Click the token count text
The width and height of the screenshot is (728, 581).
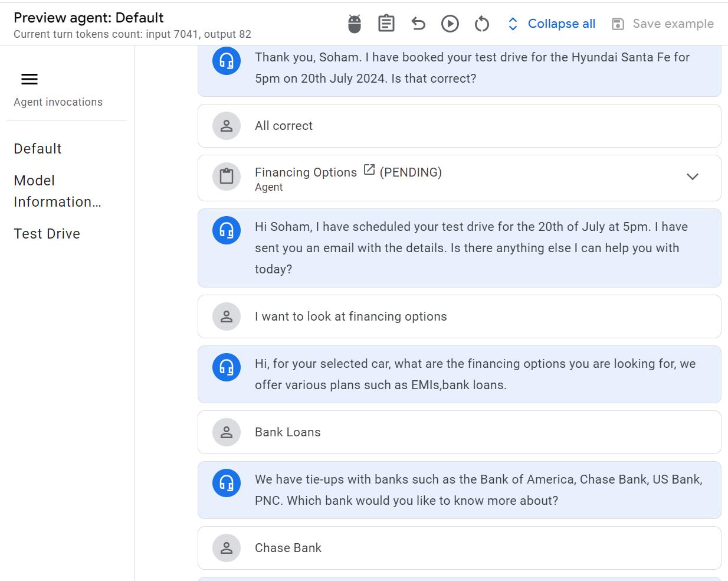point(132,34)
